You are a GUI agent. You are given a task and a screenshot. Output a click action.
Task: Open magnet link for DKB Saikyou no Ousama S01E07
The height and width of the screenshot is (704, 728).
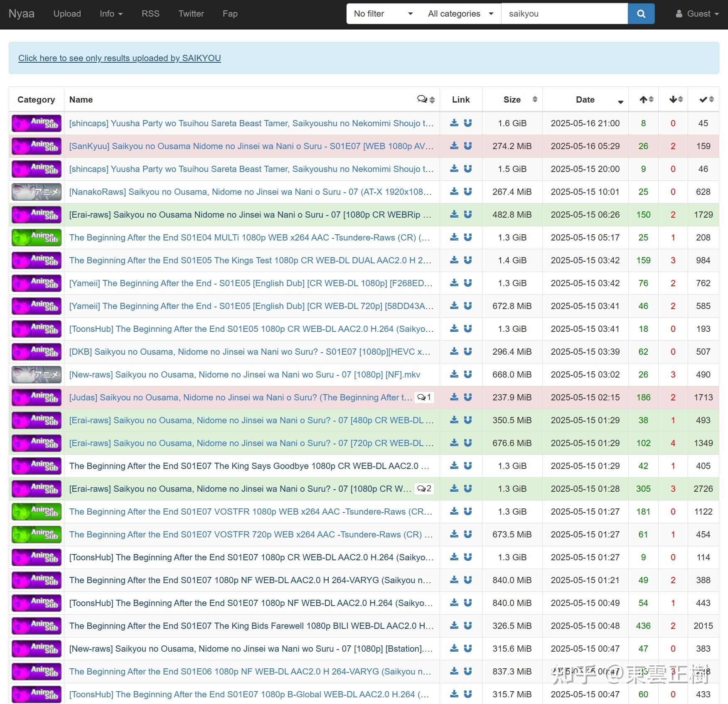pos(468,351)
